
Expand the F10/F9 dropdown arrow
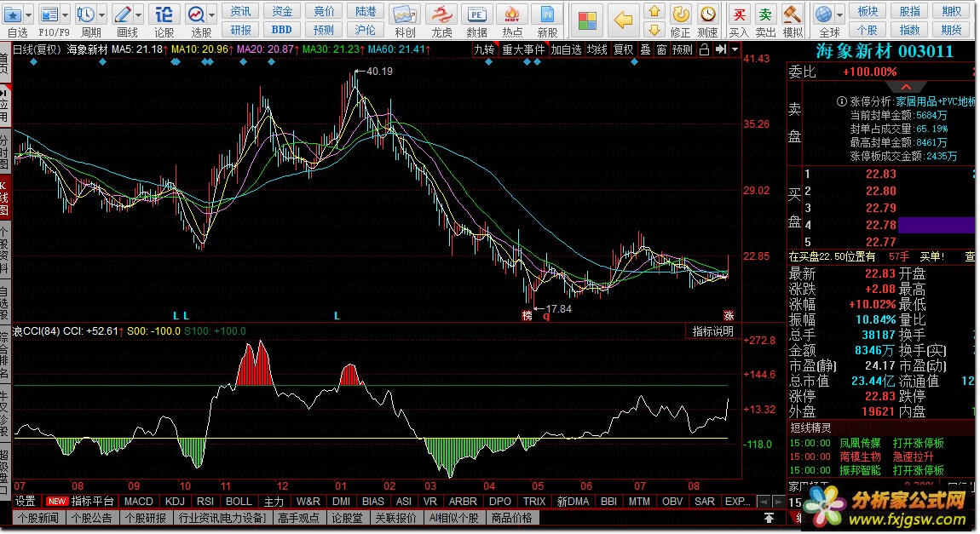tap(65, 14)
